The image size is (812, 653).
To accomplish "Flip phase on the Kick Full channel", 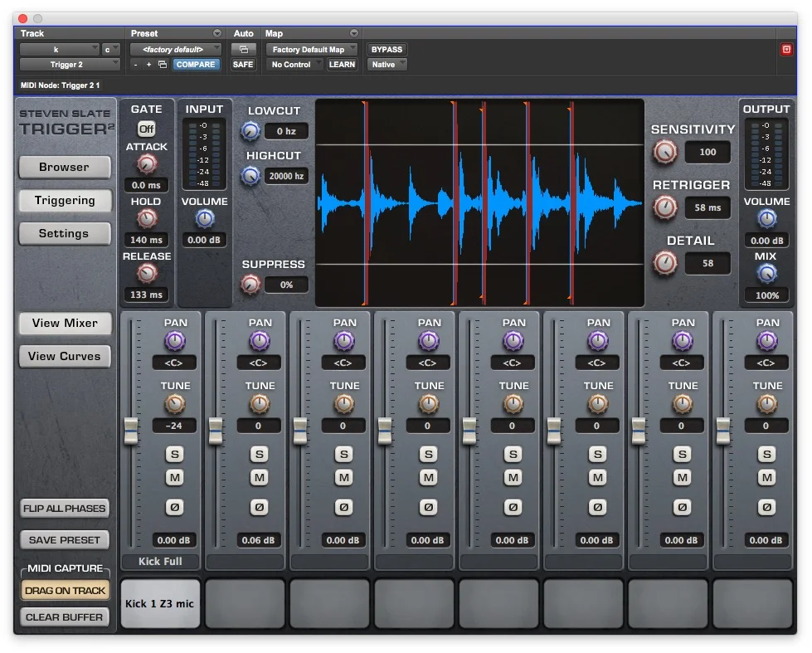I will point(175,507).
